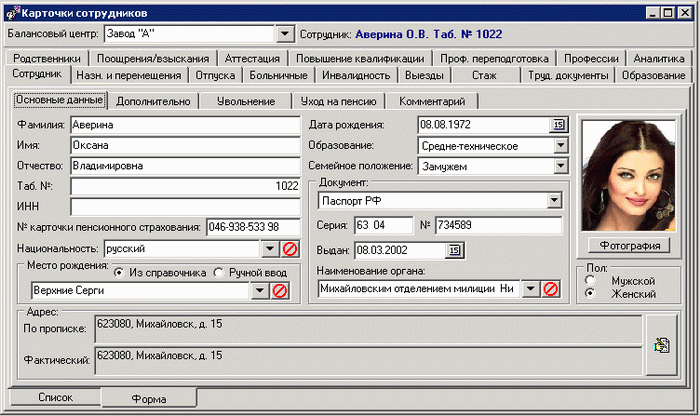Select the upper Образование tab

coord(654,75)
